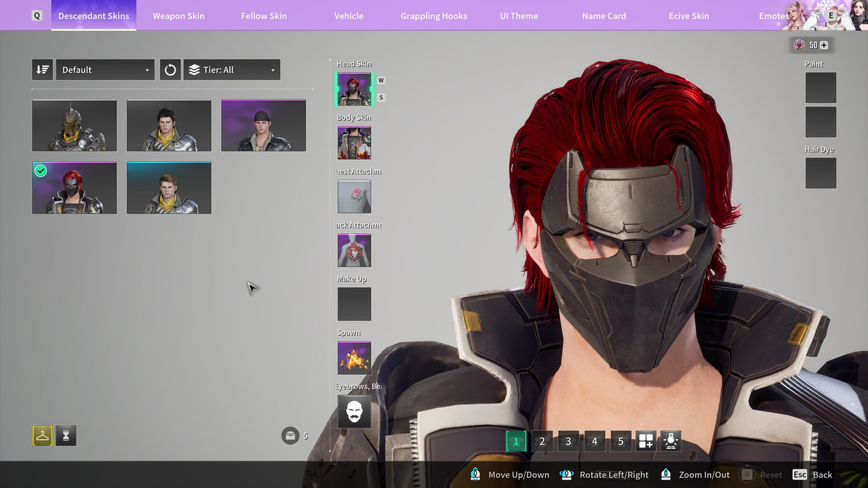This screenshot has width=868, height=488.
Task: Click the circular reset filter icon
Action: point(170,70)
